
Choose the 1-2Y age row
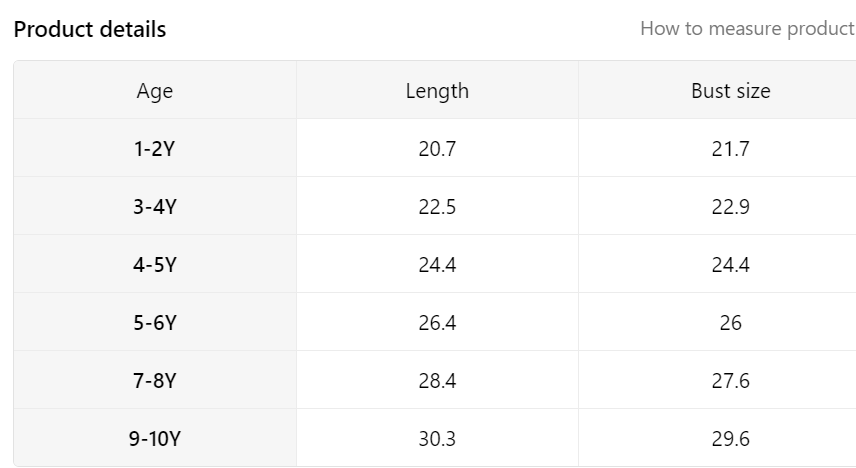coord(155,149)
